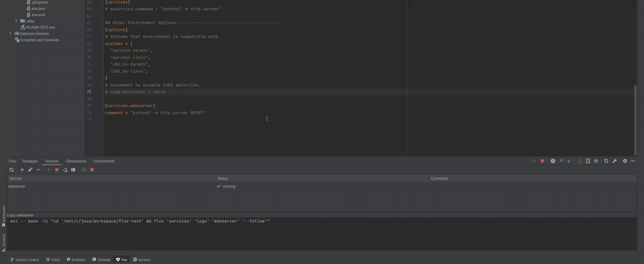The height and width of the screenshot is (264, 644).
Task: Edit the service using the pencil icon
Action: pos(30,170)
